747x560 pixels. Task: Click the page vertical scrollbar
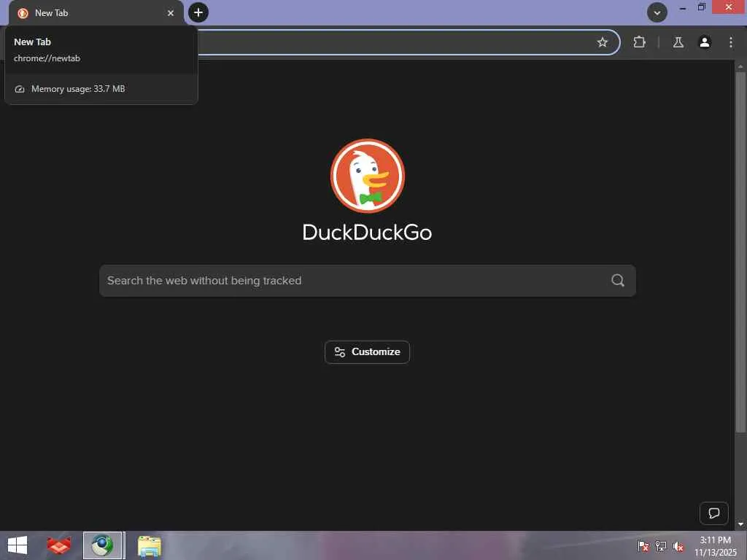[x=740, y=252]
